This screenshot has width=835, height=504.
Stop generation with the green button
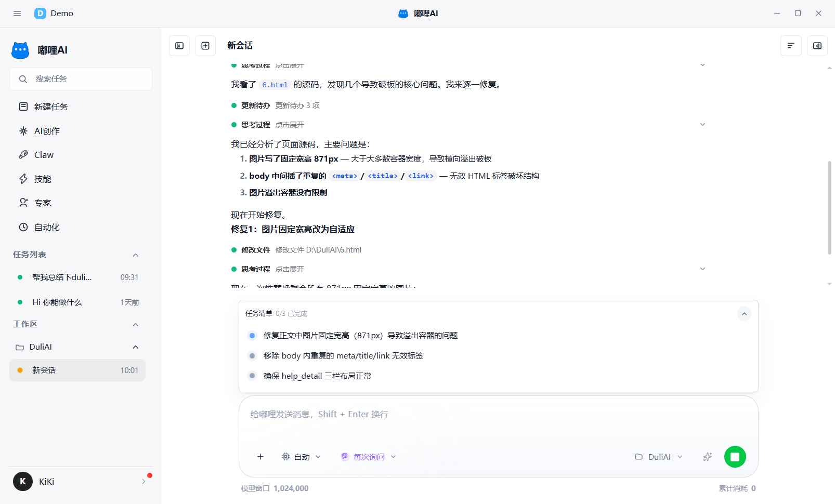coord(735,457)
